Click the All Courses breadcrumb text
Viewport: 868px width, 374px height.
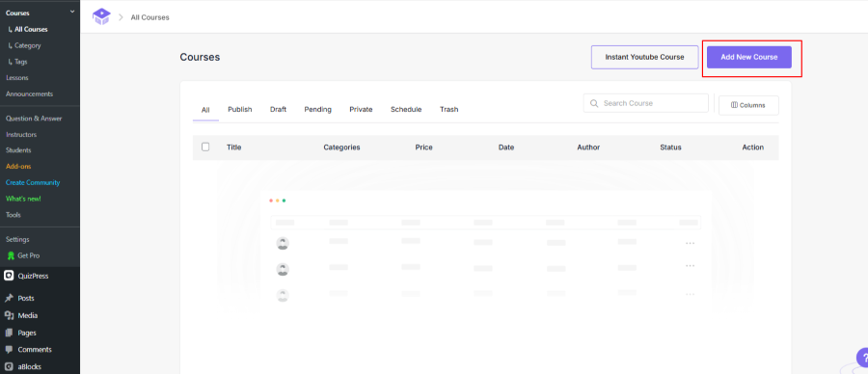tap(150, 17)
